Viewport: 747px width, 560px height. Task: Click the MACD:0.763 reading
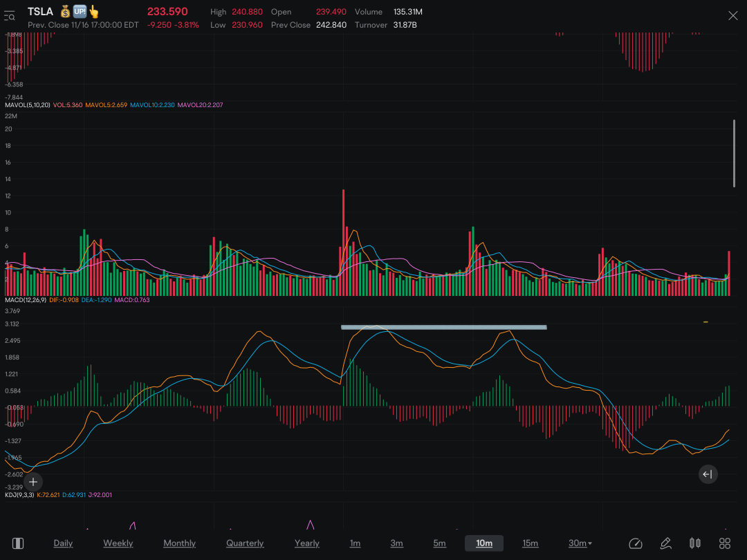(x=132, y=300)
